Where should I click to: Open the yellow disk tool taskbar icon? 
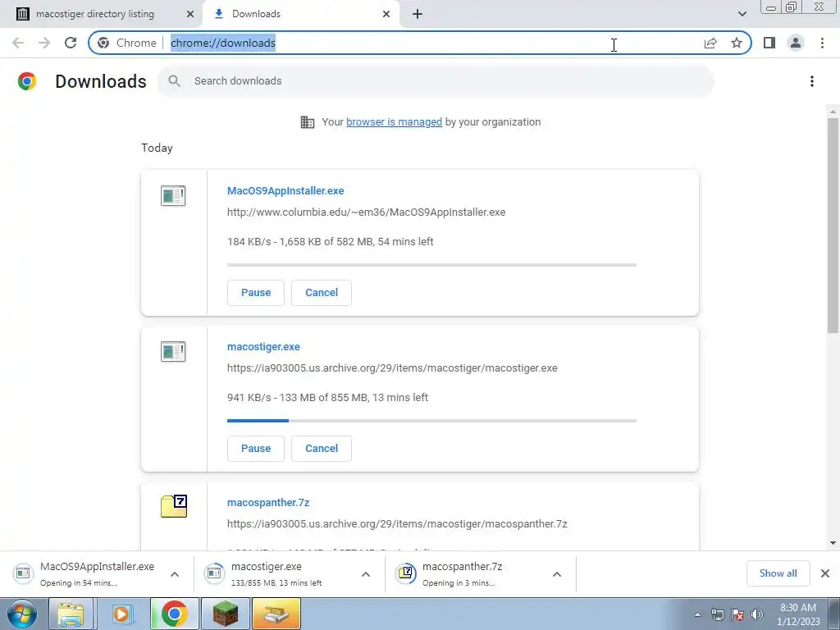click(x=276, y=614)
